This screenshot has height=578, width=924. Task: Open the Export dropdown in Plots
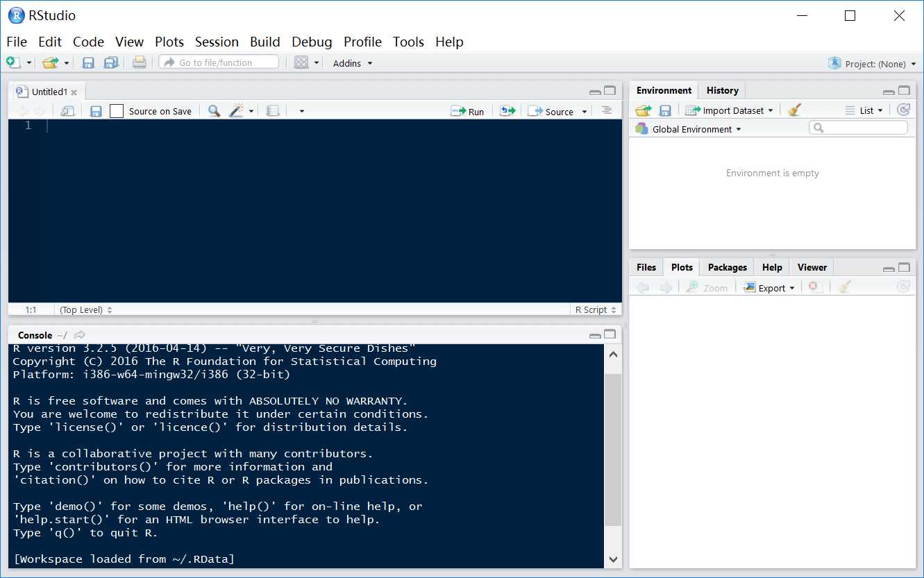pos(769,288)
